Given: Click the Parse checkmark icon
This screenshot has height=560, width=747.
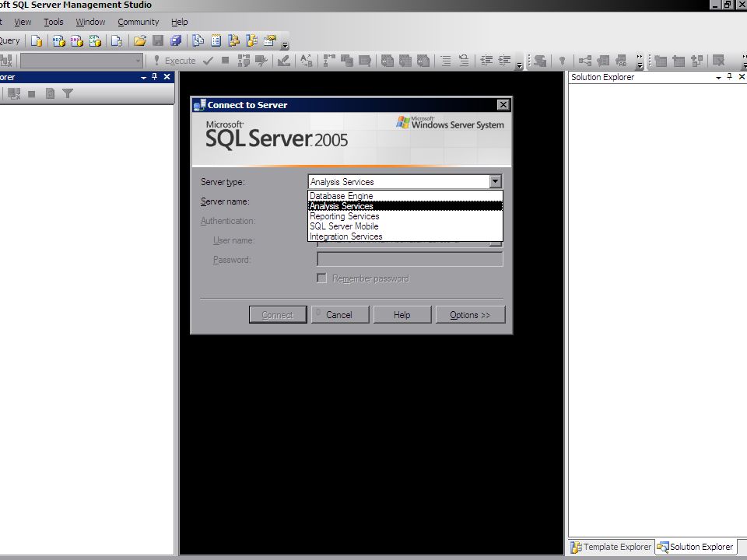Looking at the screenshot, I should (208, 61).
